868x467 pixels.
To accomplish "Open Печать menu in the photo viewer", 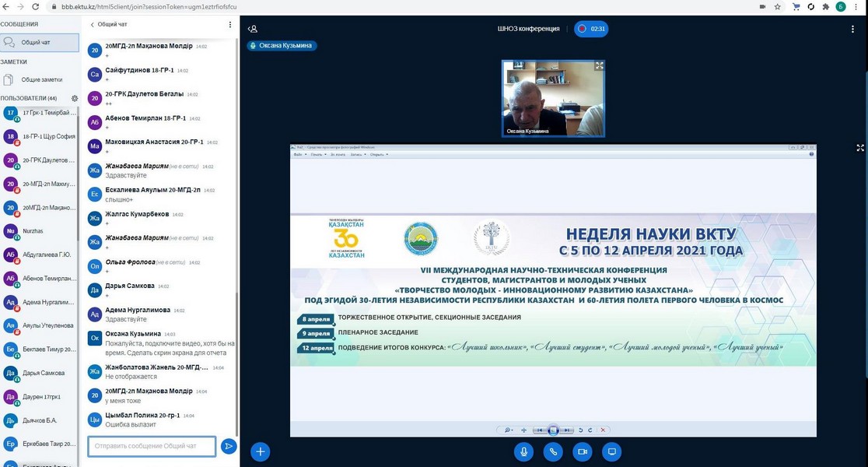I will pos(318,155).
